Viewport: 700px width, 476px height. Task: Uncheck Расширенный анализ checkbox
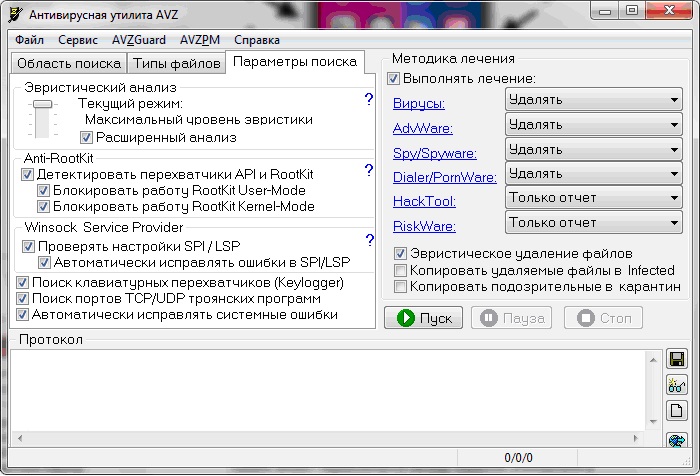87,138
